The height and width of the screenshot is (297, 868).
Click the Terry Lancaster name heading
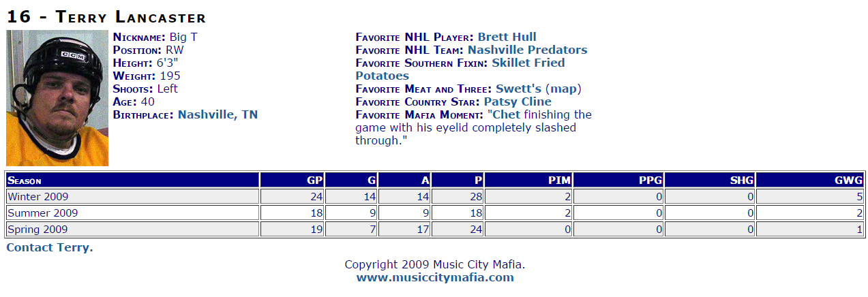[106, 16]
